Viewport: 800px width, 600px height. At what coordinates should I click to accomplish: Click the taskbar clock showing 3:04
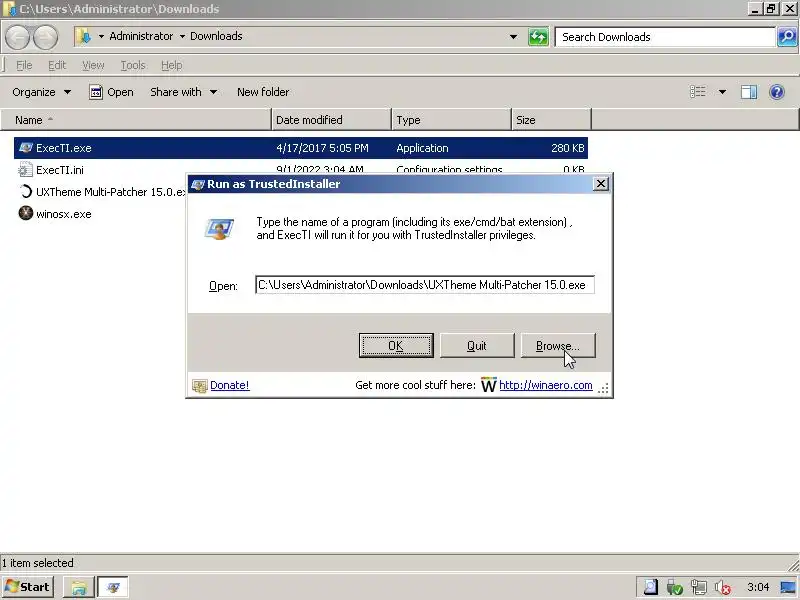(758, 587)
